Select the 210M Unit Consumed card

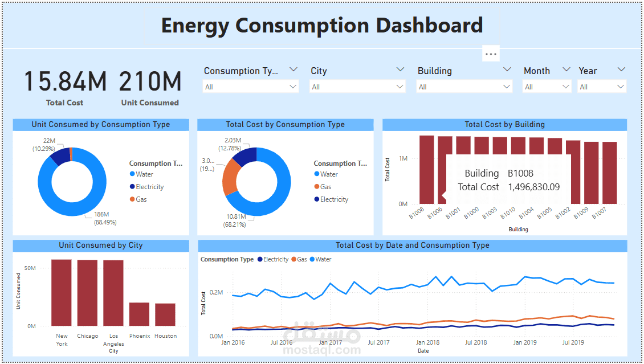(x=150, y=88)
